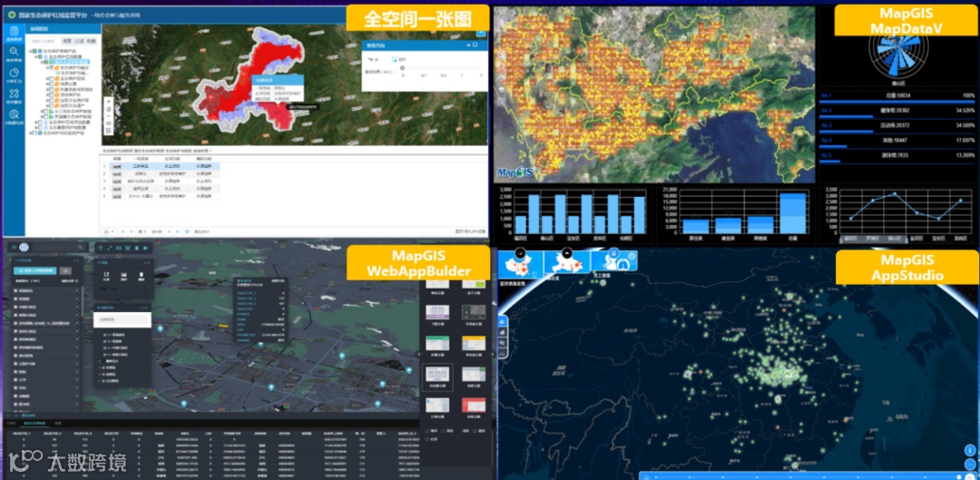Screen dimensions: 980x480
Task: Click the 过滤 button beside layer search
Action: point(79,41)
